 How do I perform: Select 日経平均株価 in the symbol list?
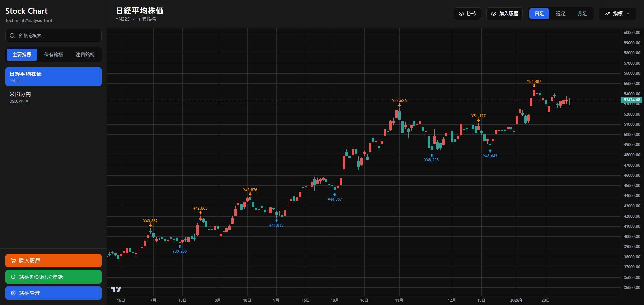coord(53,77)
